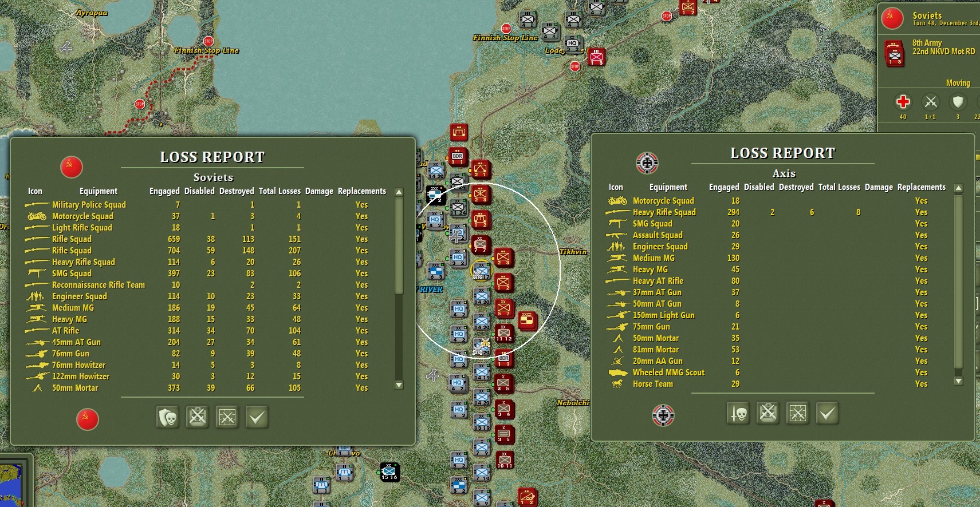Click Soviet flag emblem below the Soviets equipment table

88,419
